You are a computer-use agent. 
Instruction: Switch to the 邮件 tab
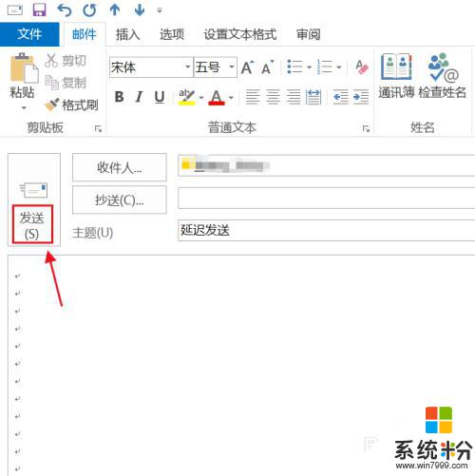coord(85,34)
